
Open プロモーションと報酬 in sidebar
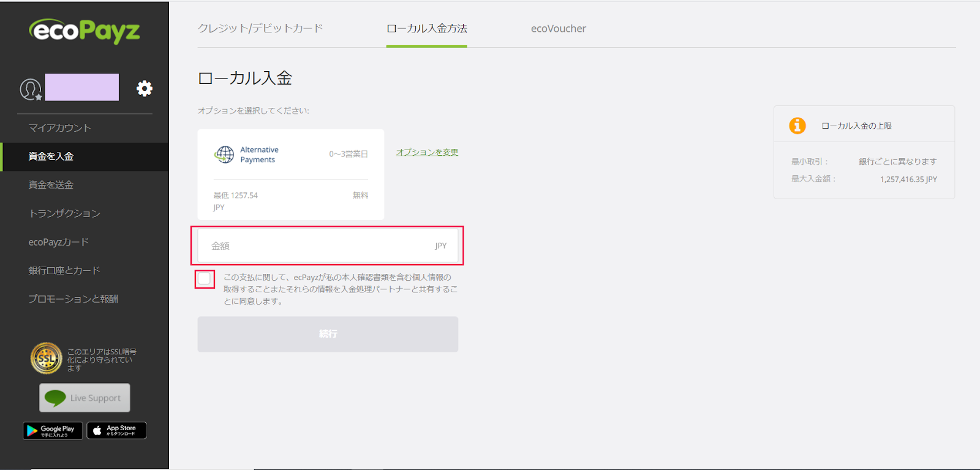click(73, 299)
